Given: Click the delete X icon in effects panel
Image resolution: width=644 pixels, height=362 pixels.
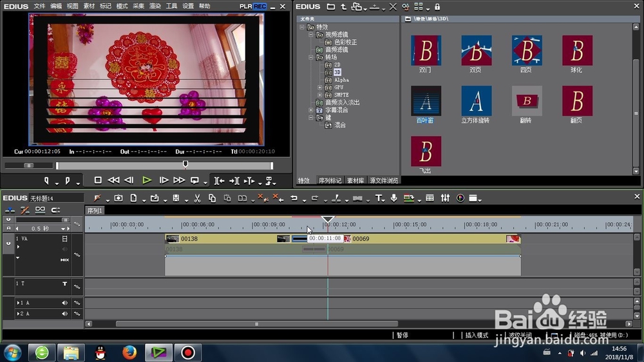Looking at the screenshot, I should 393,6.
